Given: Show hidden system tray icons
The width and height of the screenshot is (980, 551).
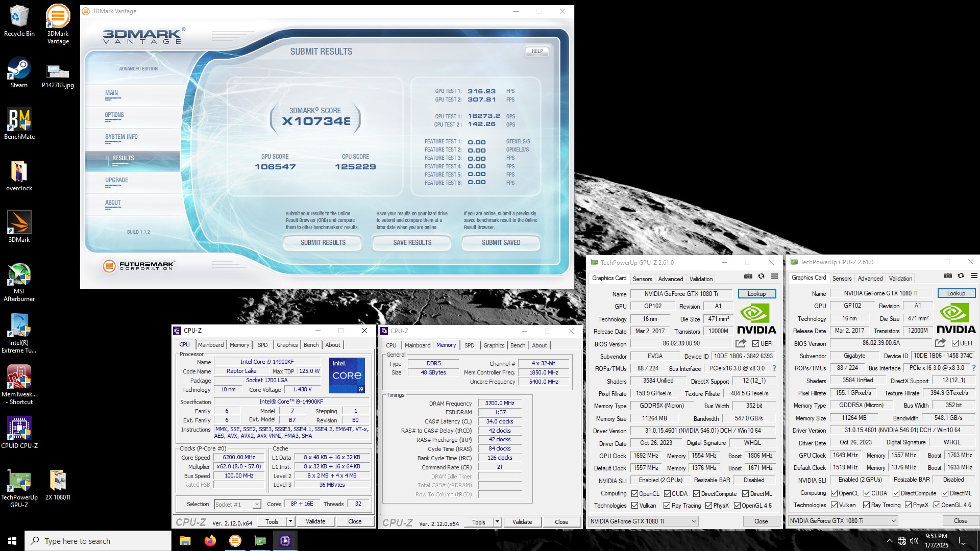Looking at the screenshot, I should (x=889, y=541).
